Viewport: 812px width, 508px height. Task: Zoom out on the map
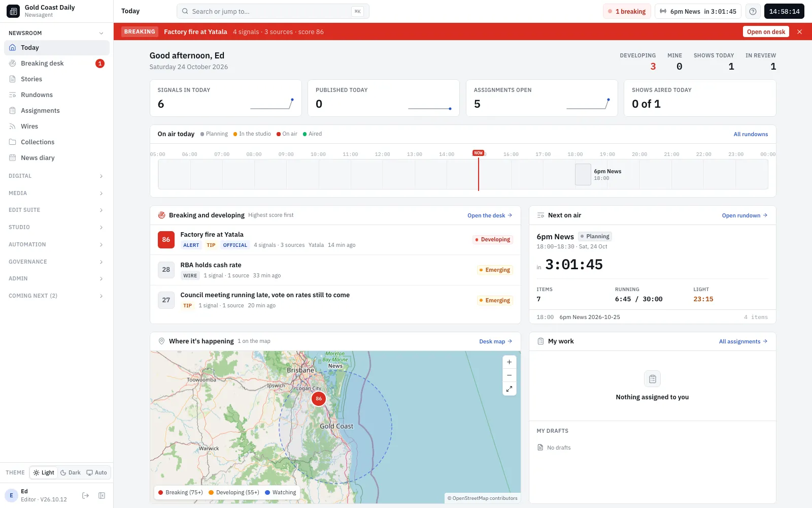tap(509, 375)
